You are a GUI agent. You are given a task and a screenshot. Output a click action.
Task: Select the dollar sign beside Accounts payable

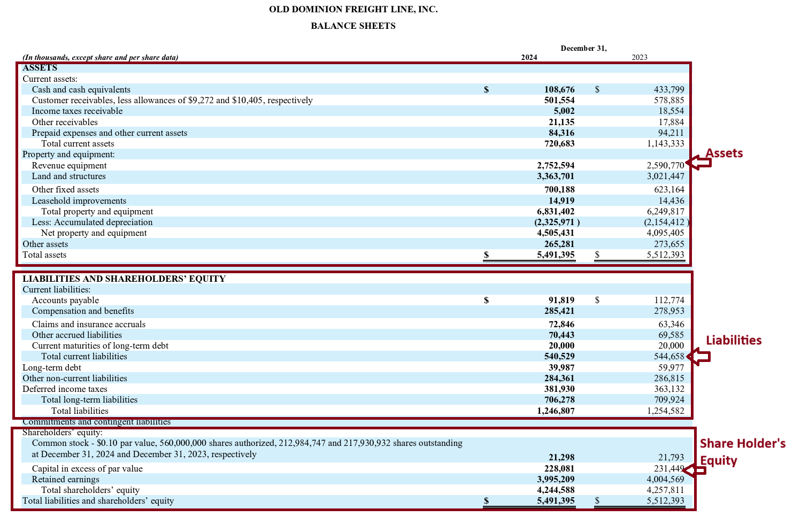pos(486,300)
